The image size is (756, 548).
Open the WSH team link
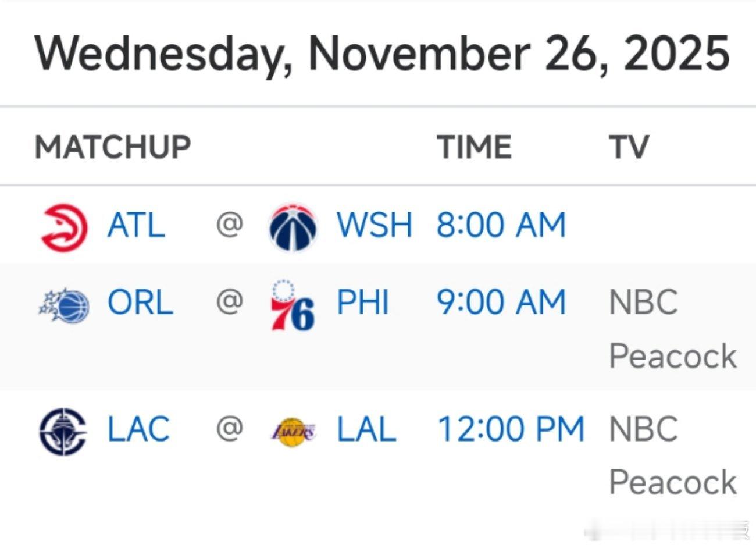coord(375,226)
